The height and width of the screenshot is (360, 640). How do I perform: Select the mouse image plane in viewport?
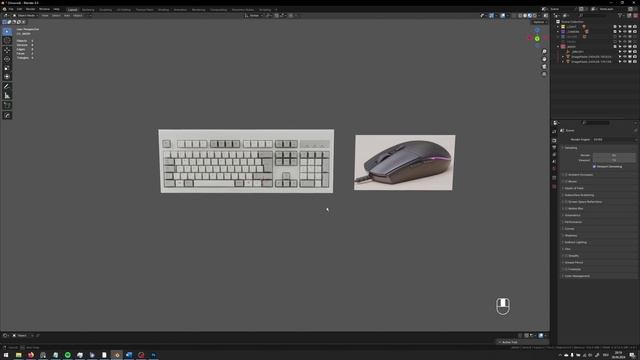[x=404, y=162]
